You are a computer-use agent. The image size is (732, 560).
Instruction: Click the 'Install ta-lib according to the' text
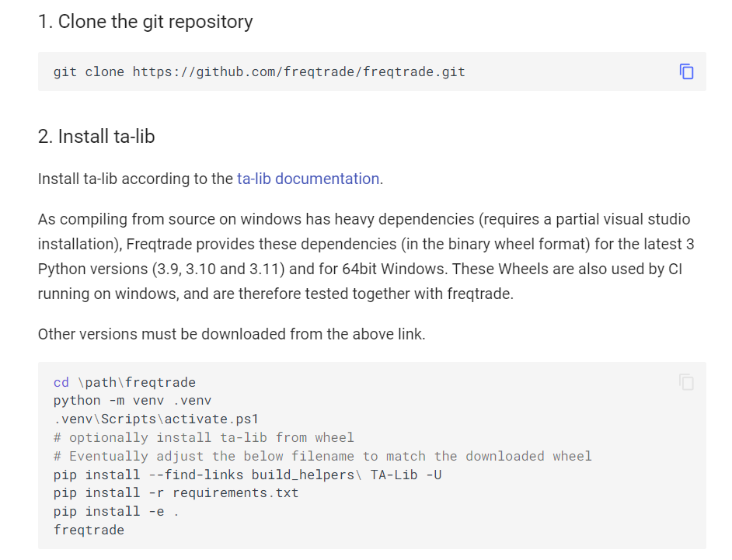pyautogui.click(x=135, y=179)
